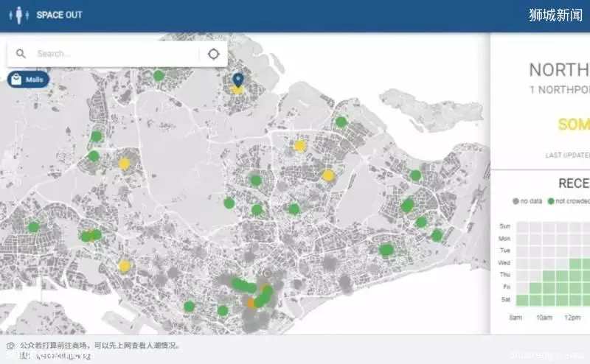Viewport: 590px width, 364px height.
Task: Click the 'LAST UPDATE' text in the side panel
Action: click(x=568, y=155)
